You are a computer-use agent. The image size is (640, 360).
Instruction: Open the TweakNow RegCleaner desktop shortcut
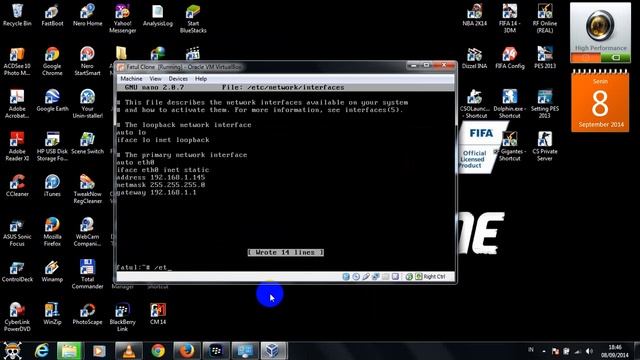[87, 189]
